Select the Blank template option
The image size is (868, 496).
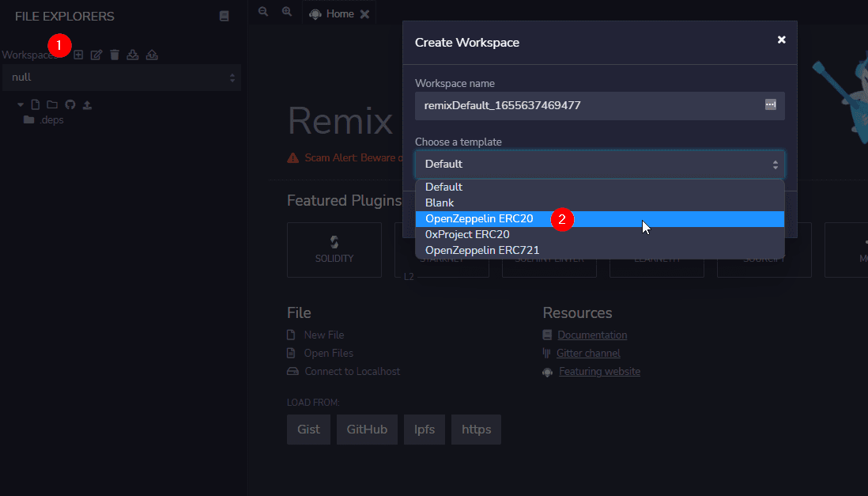(600, 203)
